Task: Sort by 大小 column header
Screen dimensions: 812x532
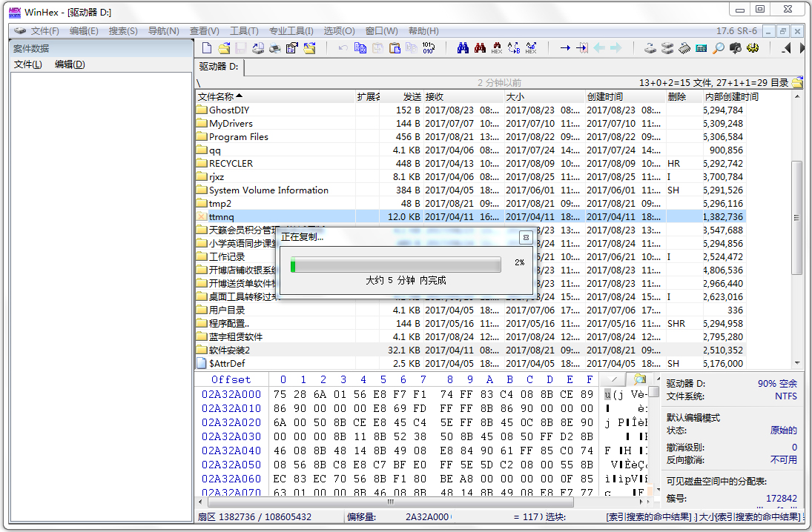Action: coord(515,97)
